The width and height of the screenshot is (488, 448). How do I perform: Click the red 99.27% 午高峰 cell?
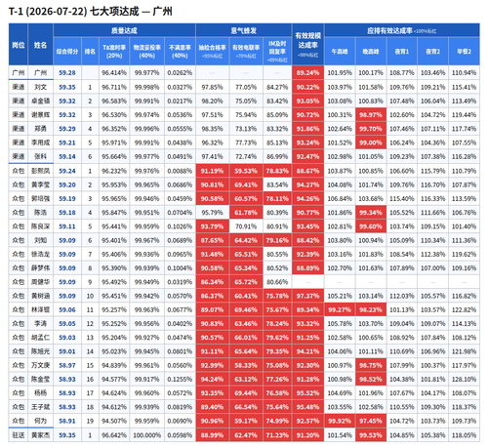[x=340, y=309]
